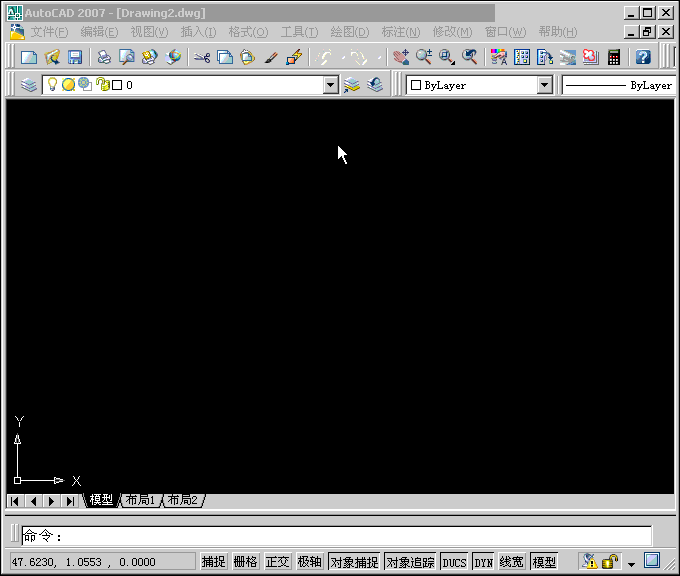This screenshot has width=680, height=576.
Task: Open the 工具(T) menu
Action: tap(299, 32)
